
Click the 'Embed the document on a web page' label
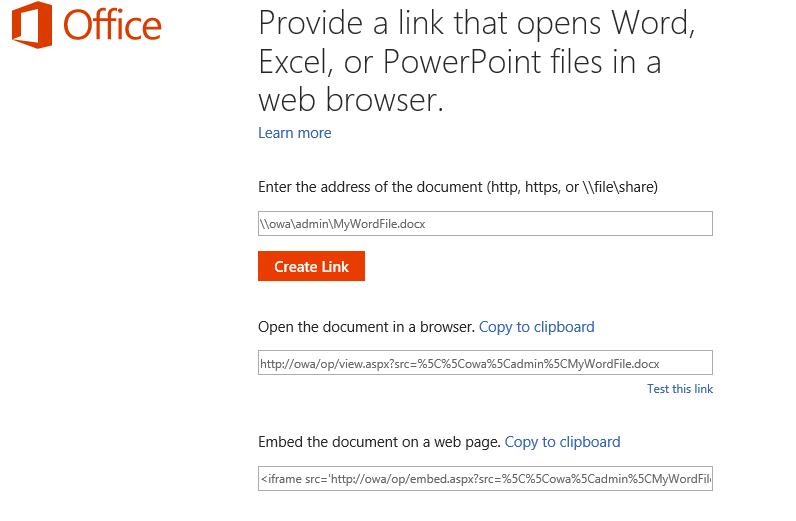click(x=379, y=442)
